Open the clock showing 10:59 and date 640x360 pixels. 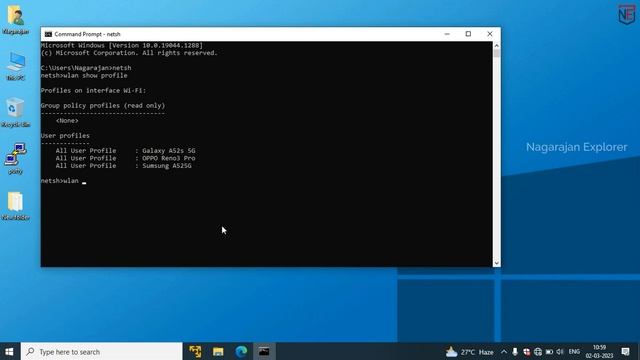pos(599,351)
